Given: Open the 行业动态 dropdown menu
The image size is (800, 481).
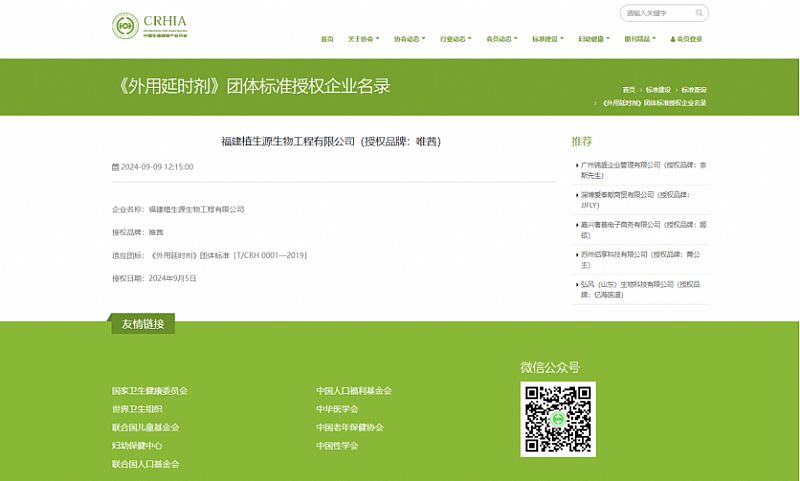Looking at the screenshot, I should point(456,39).
